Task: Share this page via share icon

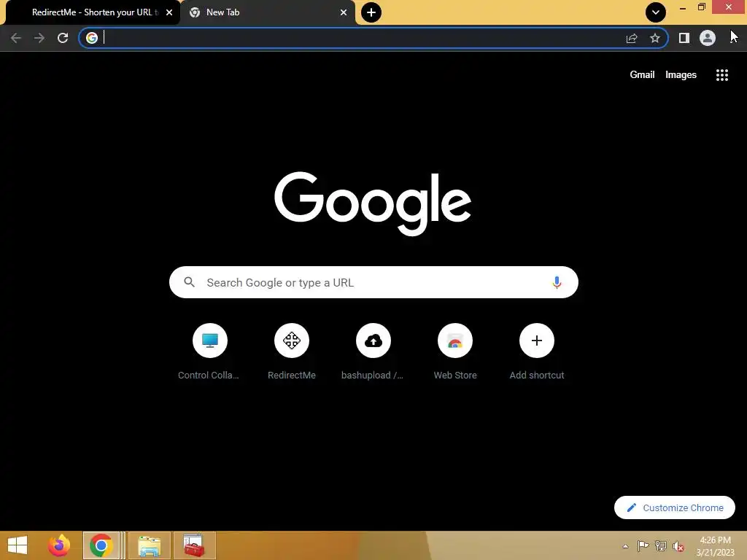Action: pos(632,38)
